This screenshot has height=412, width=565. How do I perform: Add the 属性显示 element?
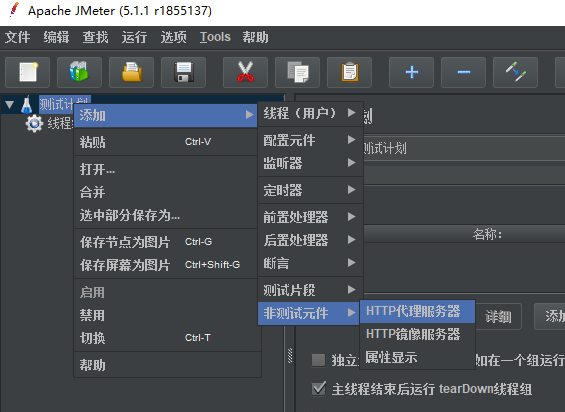(417, 357)
